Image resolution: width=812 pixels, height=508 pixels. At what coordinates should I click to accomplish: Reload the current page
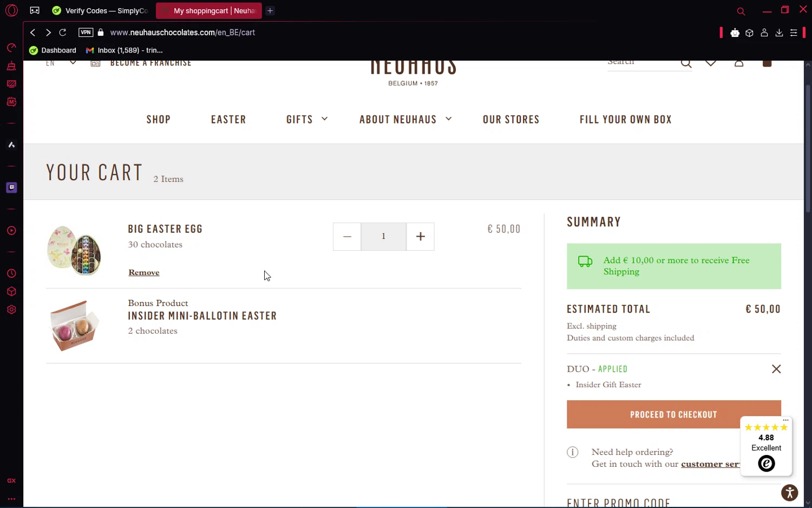(x=63, y=32)
